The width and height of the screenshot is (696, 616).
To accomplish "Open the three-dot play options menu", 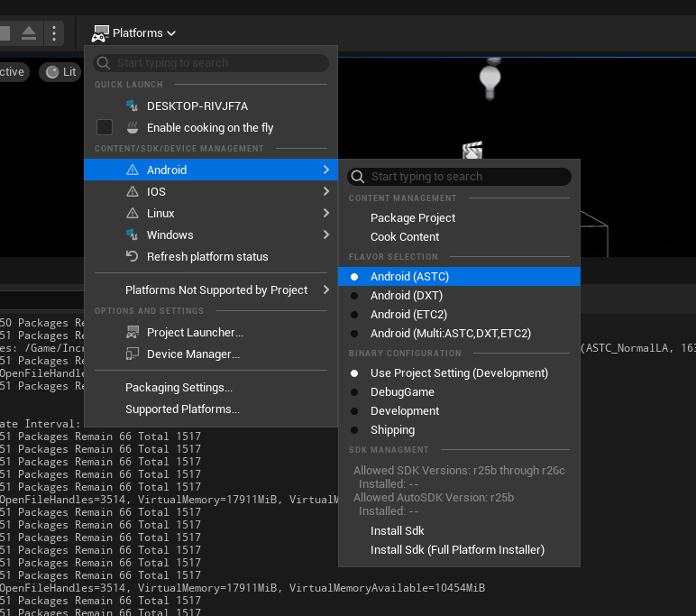I will click(54, 33).
